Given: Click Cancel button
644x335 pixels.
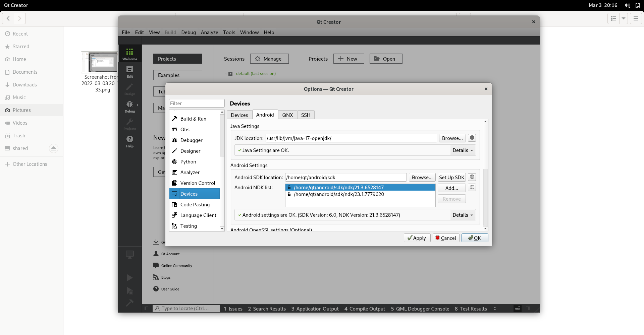Looking at the screenshot, I should click(446, 238).
